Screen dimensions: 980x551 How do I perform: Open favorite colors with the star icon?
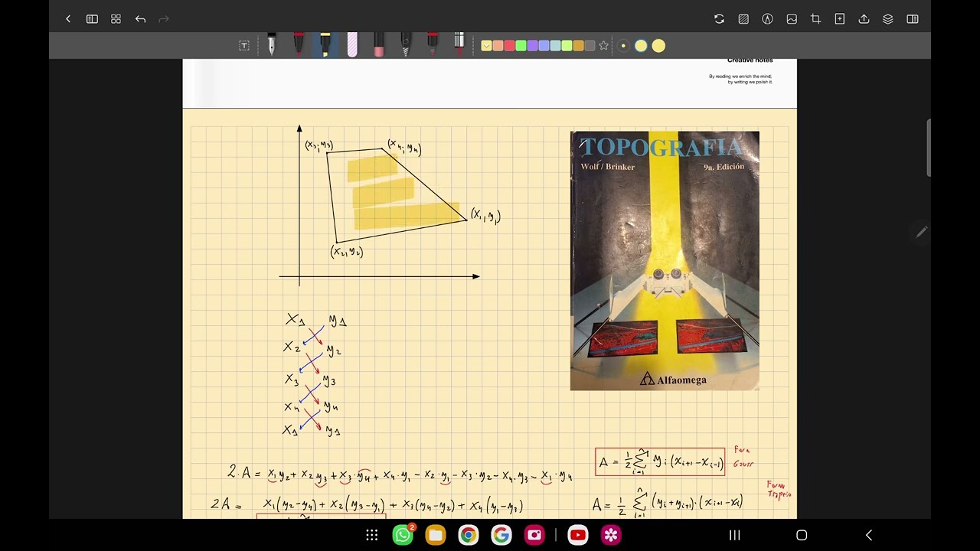pyautogui.click(x=603, y=46)
